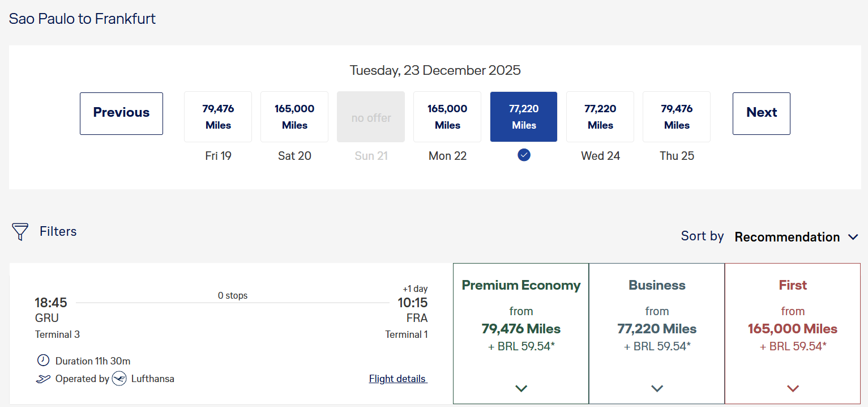Select Mon 22 date tile
The height and width of the screenshot is (407, 868).
click(447, 117)
